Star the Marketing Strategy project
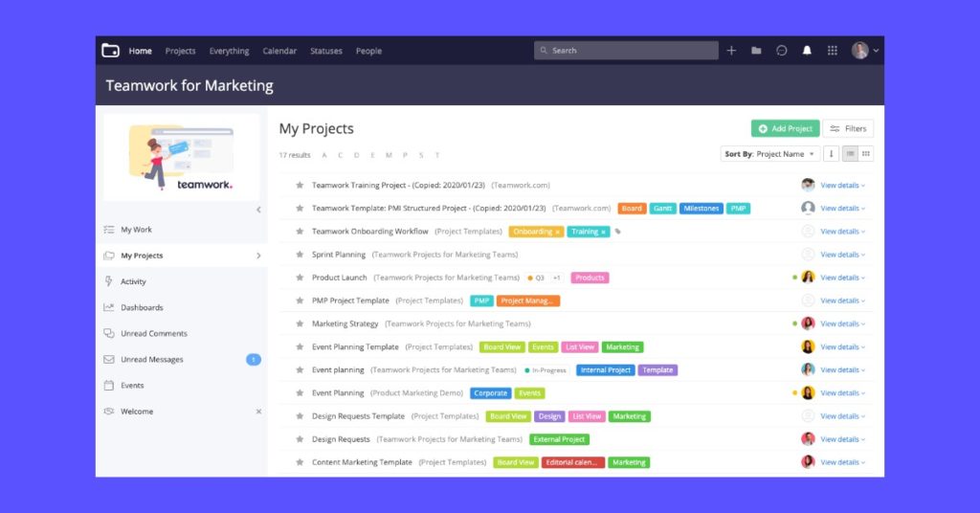This screenshot has height=513, width=980. pyautogui.click(x=300, y=323)
